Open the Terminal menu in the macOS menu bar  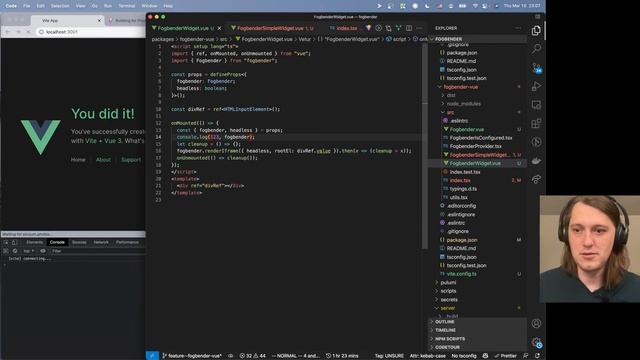(127, 6)
